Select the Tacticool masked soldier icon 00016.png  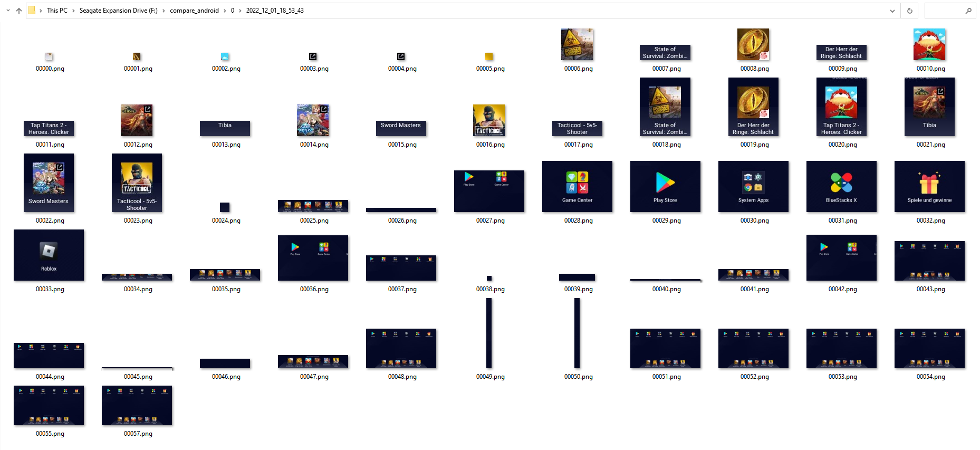coord(489,120)
